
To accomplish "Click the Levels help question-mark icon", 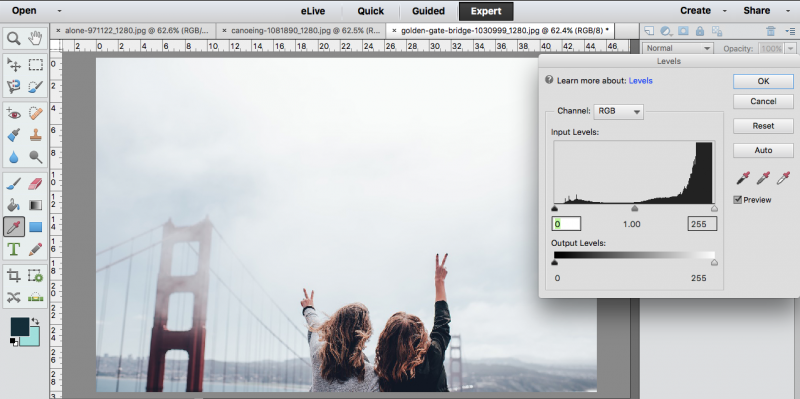I will 549,80.
